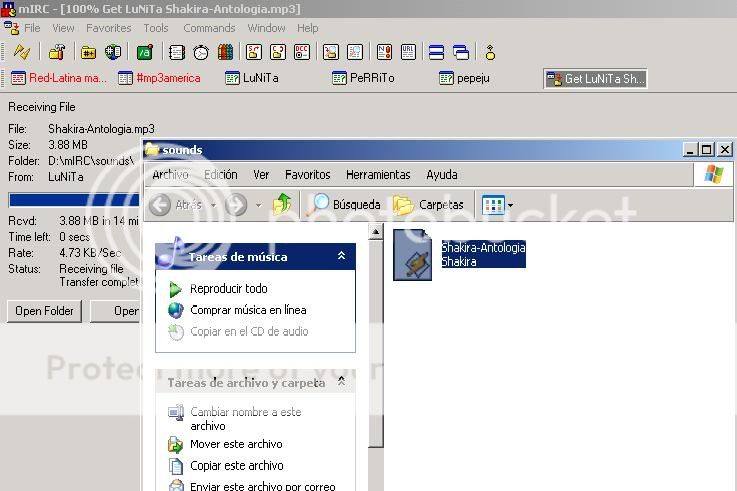737x491 pixels.
Task: Click the forward arrow in sounds window
Action: point(236,205)
